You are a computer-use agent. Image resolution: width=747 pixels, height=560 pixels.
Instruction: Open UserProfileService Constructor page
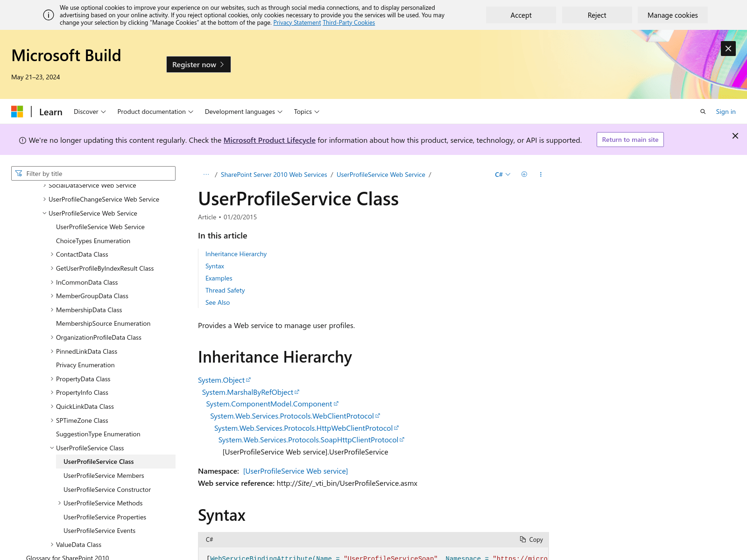point(107,490)
